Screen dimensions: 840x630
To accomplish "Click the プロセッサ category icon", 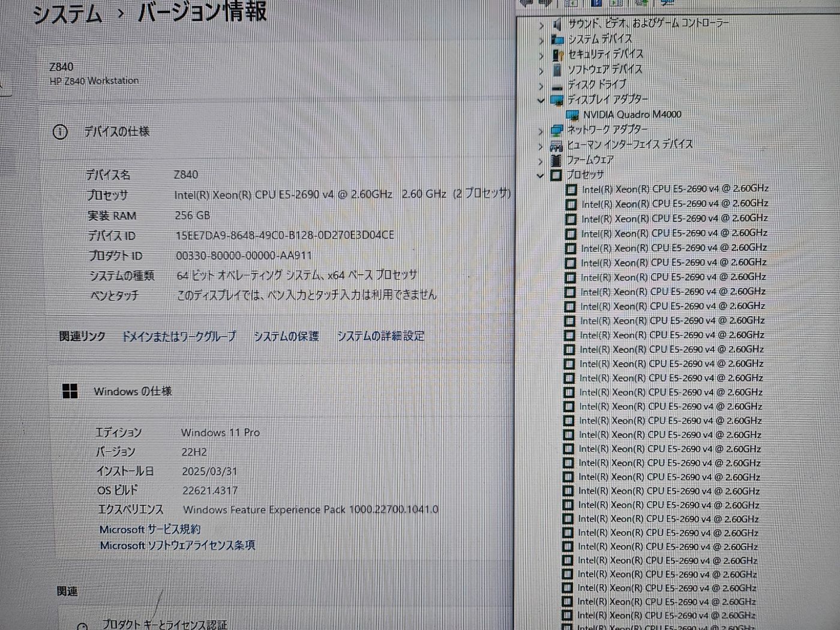I will [556, 175].
